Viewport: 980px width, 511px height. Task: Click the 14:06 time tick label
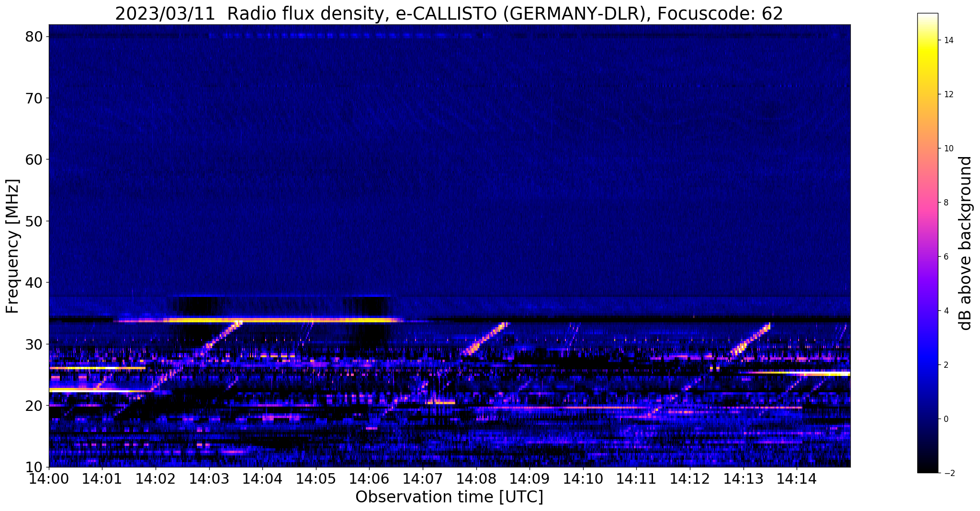point(369,478)
